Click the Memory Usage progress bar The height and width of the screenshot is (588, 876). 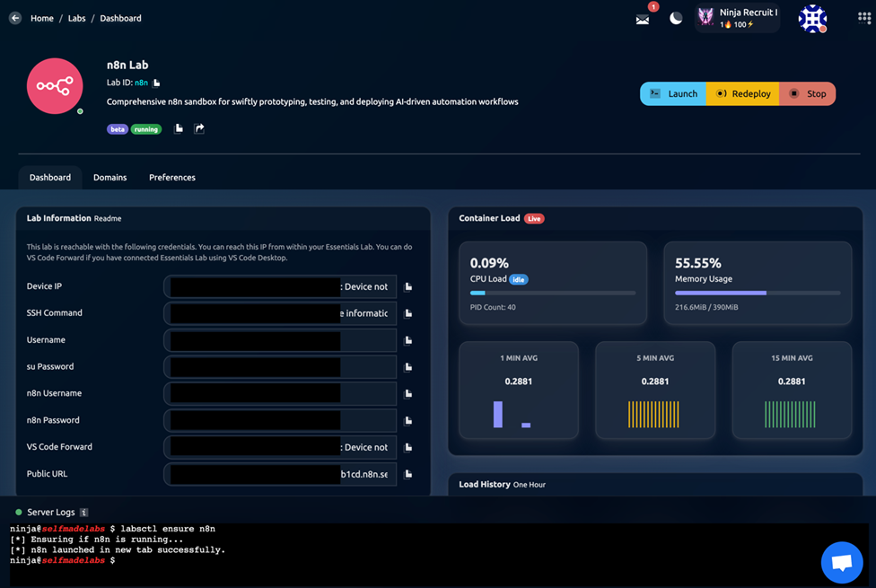pyautogui.click(x=758, y=293)
